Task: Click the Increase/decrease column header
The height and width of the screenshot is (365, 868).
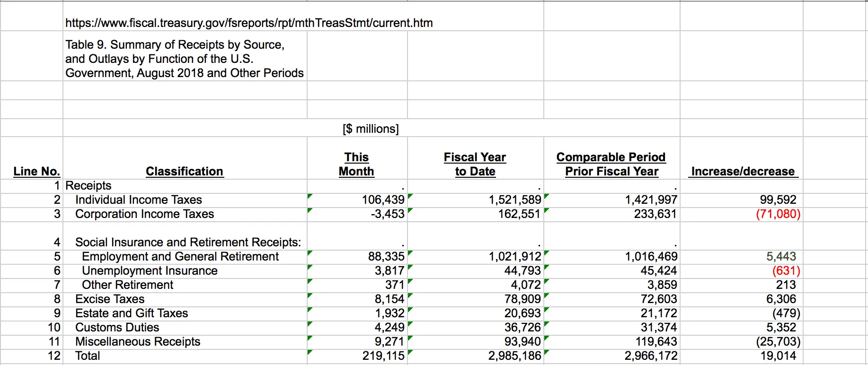Action: (x=743, y=171)
